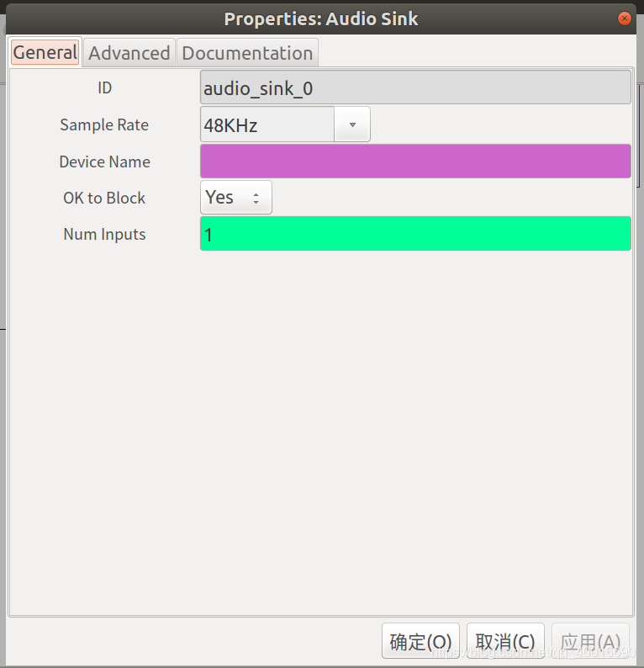
Task: Click the 48KHz sample rate text box
Action: click(x=267, y=125)
